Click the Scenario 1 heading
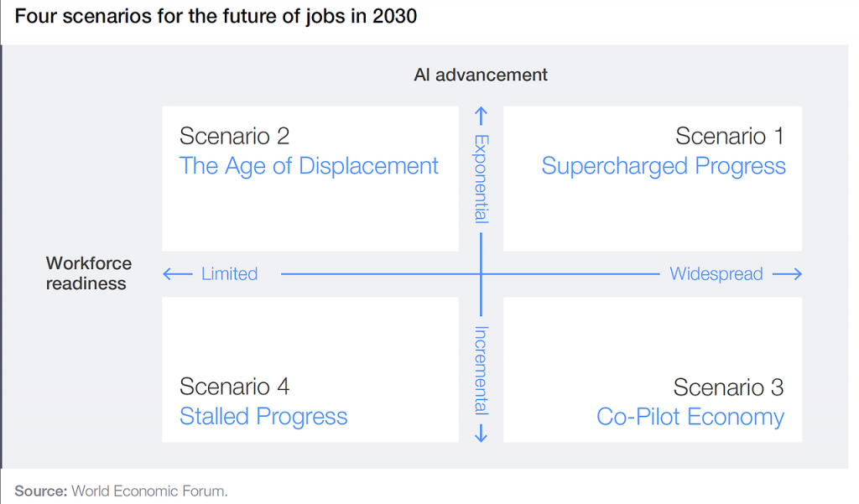This screenshot has width=859, height=504. click(730, 136)
